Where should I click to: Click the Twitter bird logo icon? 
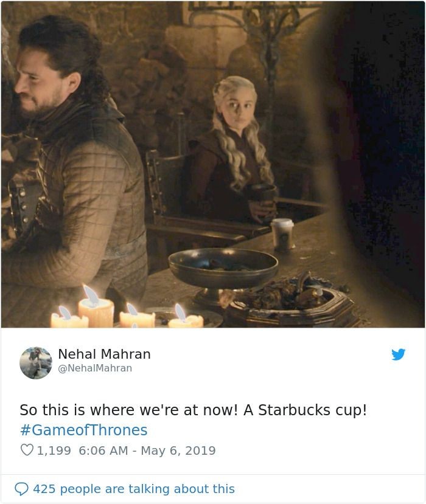tap(398, 354)
